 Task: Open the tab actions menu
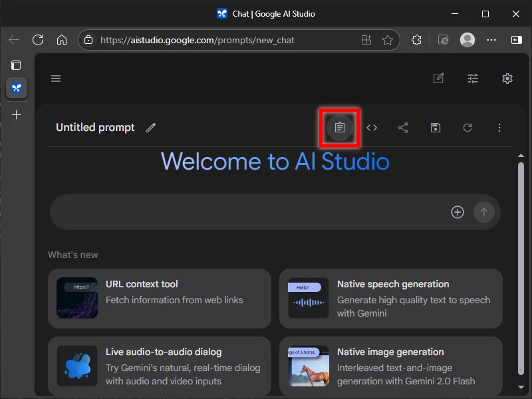pyautogui.click(x=16, y=65)
